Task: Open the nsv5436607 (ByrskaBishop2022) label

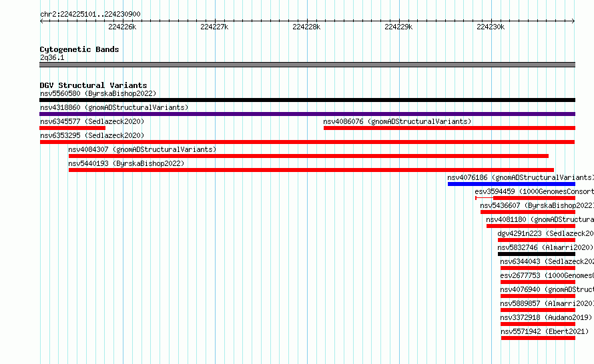Action: [537, 205]
